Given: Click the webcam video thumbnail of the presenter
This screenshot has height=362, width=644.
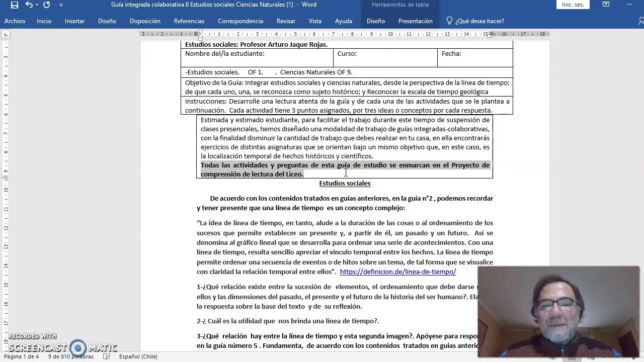Looking at the screenshot, I should pyautogui.click(x=558, y=312).
